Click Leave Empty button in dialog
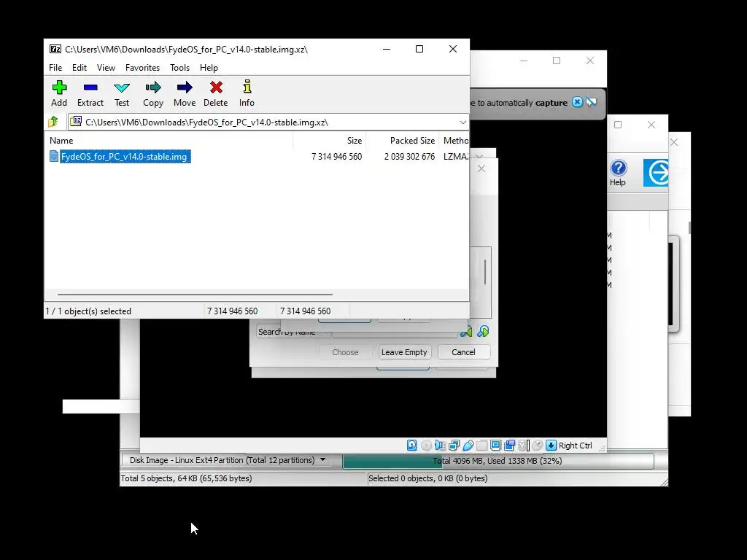The width and height of the screenshot is (747, 560). tap(404, 352)
